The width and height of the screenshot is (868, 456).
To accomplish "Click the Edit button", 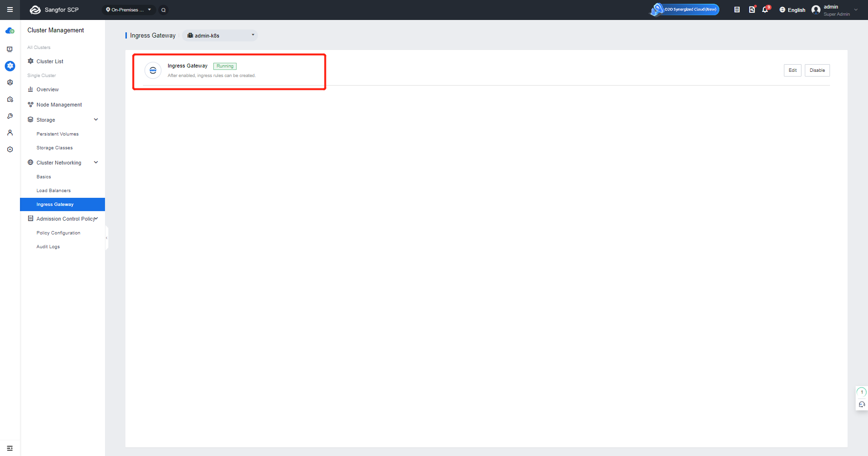I will pyautogui.click(x=792, y=70).
